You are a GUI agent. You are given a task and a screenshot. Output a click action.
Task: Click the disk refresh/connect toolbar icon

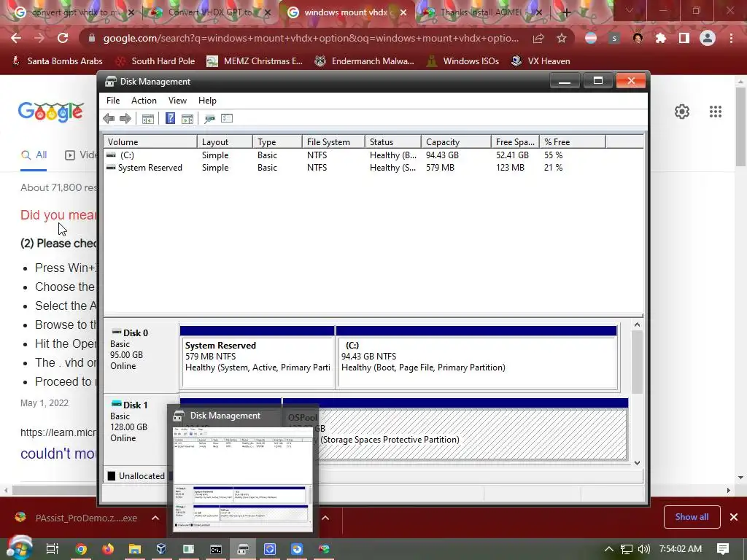click(x=209, y=119)
